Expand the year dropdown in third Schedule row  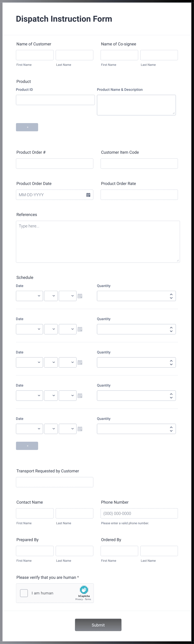(x=68, y=362)
